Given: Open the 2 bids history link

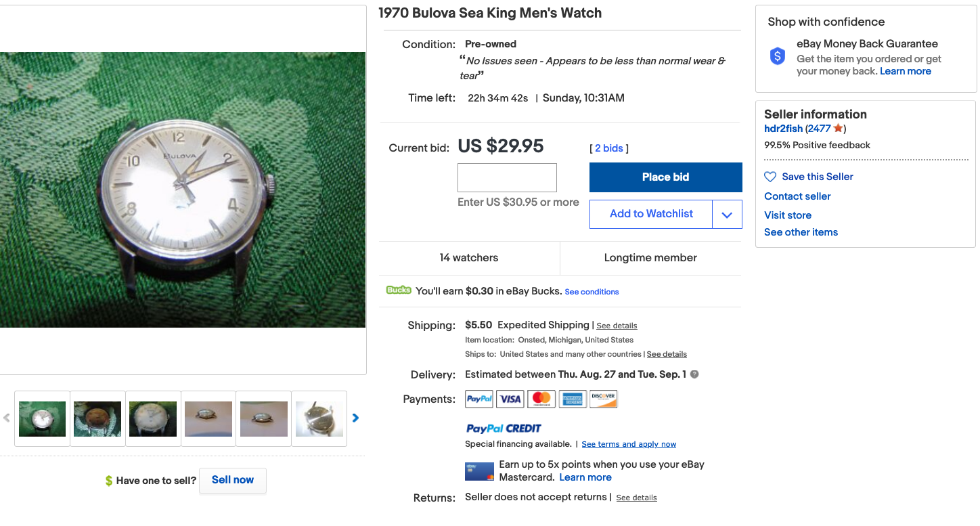Looking at the screenshot, I should pyautogui.click(x=609, y=148).
